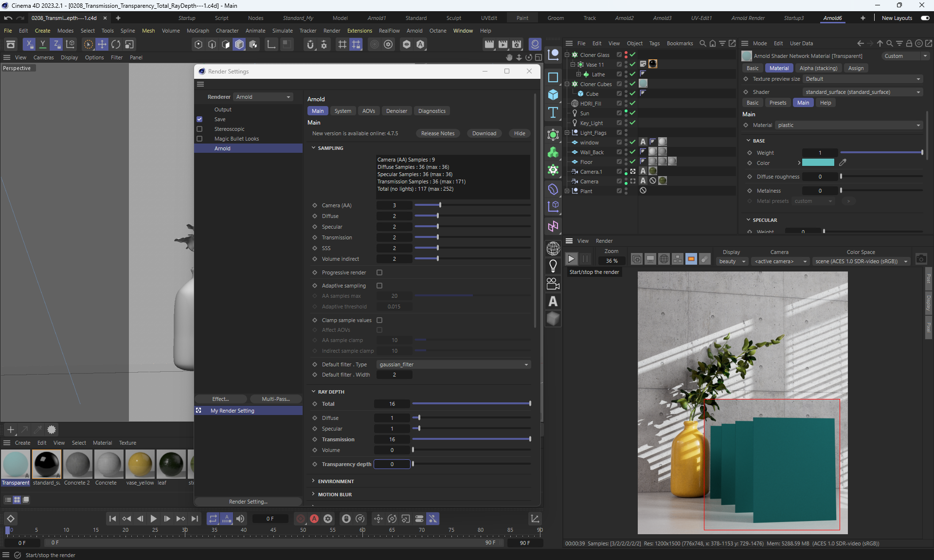Viewport: 934px width, 560px height.
Task: Click the Play Forward button in timeline
Action: point(153,519)
